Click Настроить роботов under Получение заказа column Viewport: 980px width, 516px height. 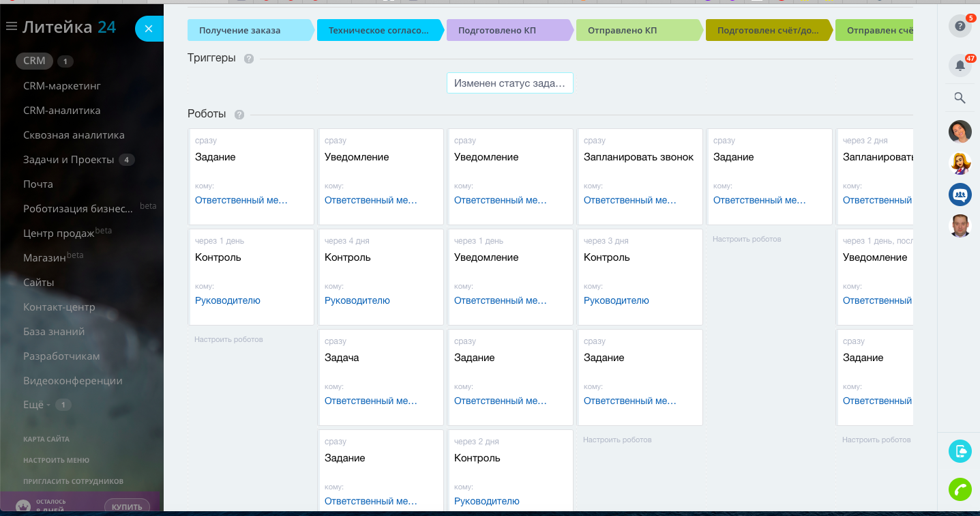coord(228,339)
